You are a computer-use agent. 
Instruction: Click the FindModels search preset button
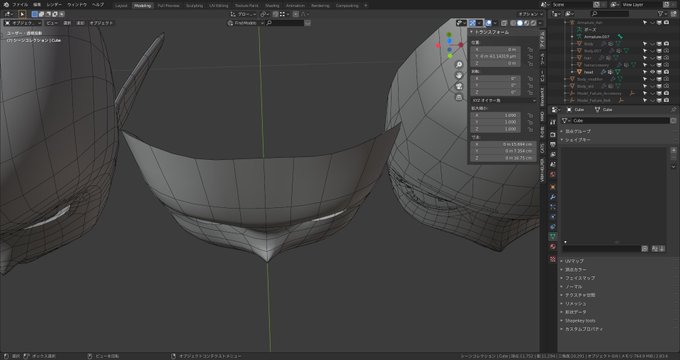click(245, 23)
